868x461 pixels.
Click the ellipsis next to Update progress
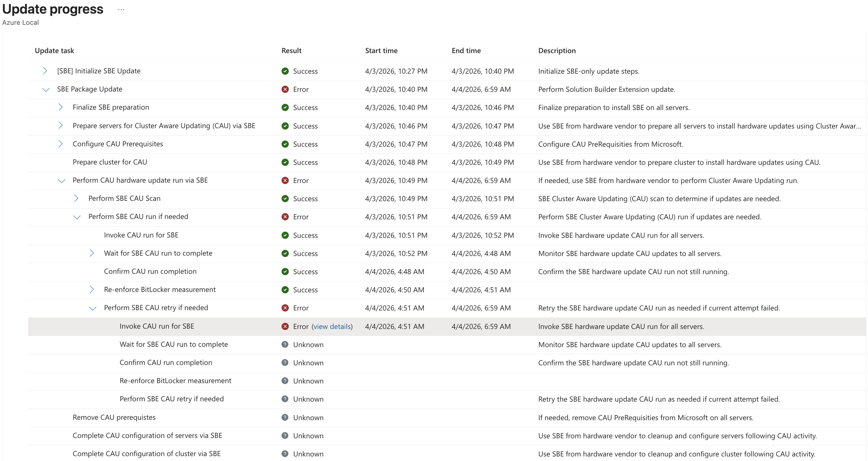[121, 10]
